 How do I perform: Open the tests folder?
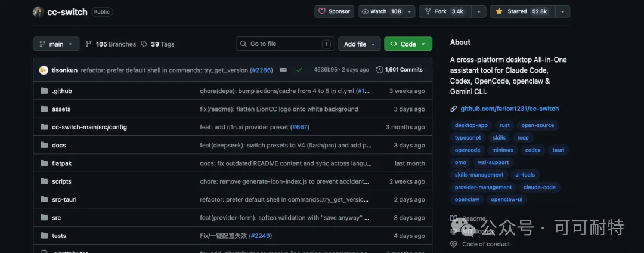click(59, 236)
